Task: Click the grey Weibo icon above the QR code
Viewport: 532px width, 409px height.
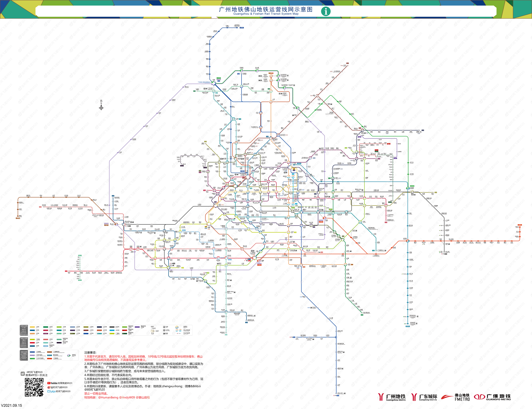Action: point(23,374)
